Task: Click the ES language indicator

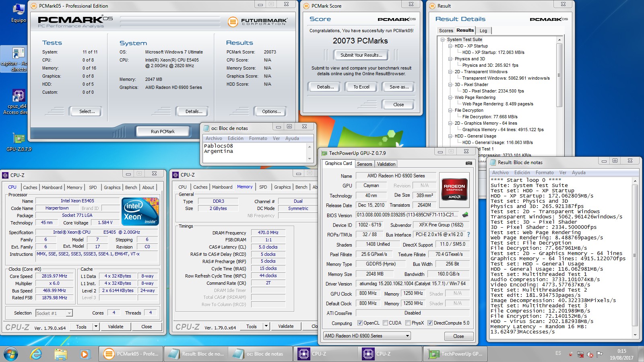Action: (558, 353)
